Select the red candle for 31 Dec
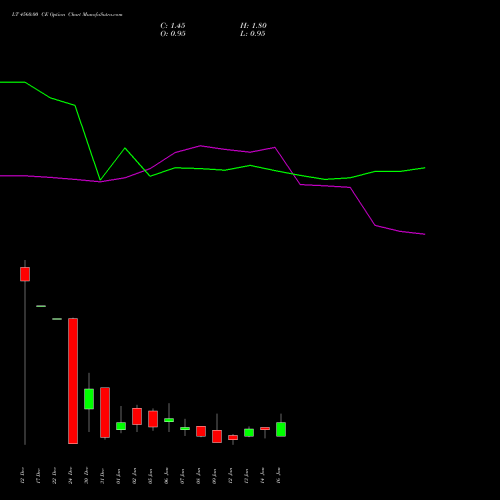The width and height of the screenshot is (500, 500). pyautogui.click(x=105, y=412)
